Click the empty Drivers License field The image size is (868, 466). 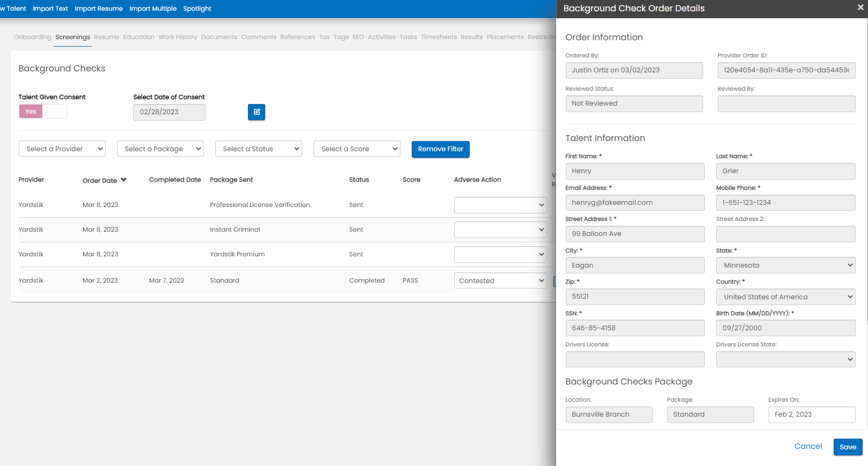pos(635,359)
